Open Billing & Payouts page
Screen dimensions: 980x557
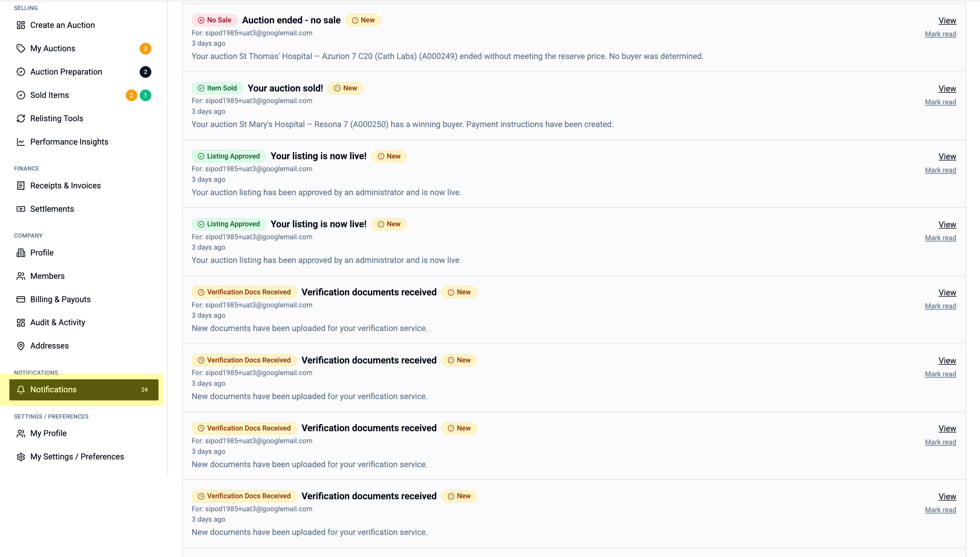point(60,299)
